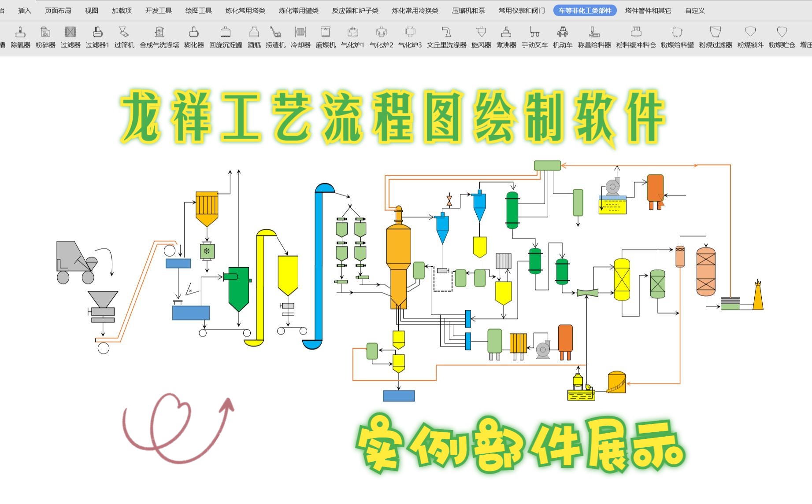Image resolution: width=812 pixels, height=504 pixels.
Task: Open the 炼化常用罐类 tab
Action: coord(299,11)
